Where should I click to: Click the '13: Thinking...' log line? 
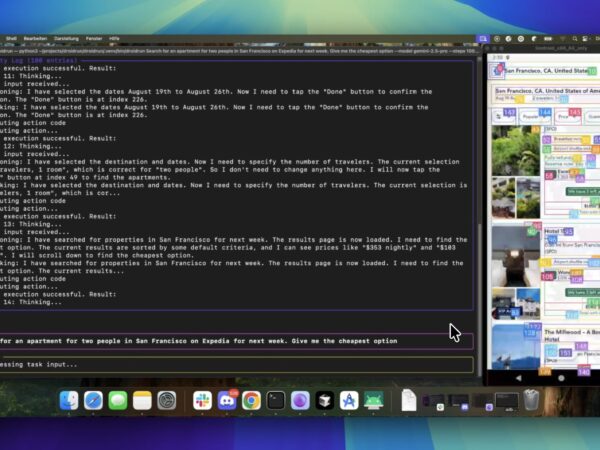(32, 224)
